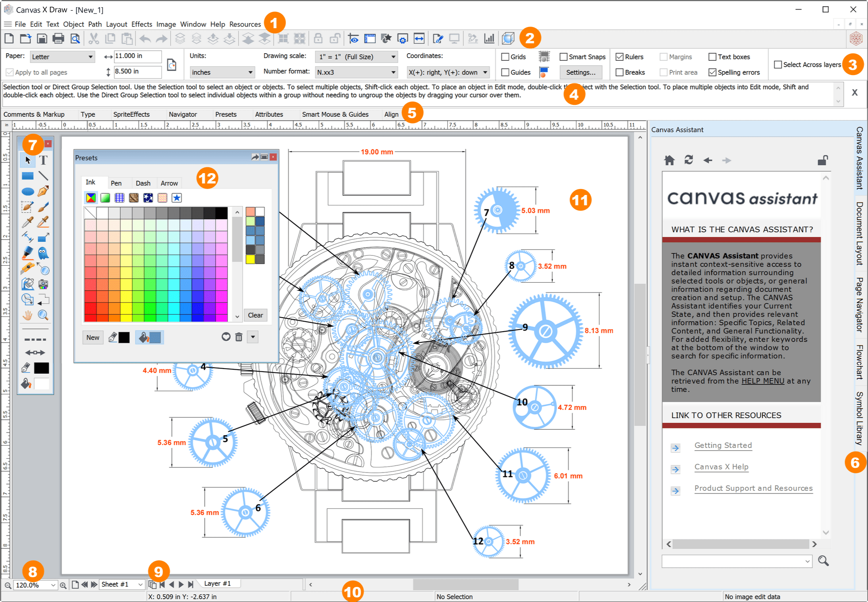This screenshot has height=602, width=868.
Task: Turn on Smart Snaps checkbox
Action: (x=563, y=57)
